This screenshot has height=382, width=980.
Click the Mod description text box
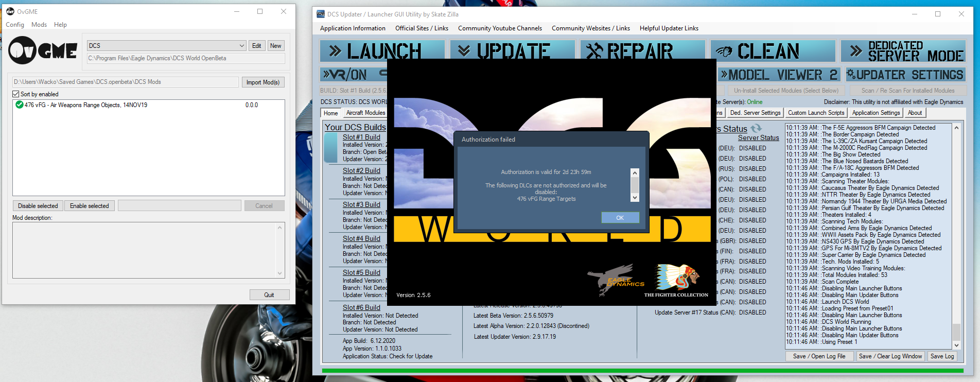[x=148, y=250]
